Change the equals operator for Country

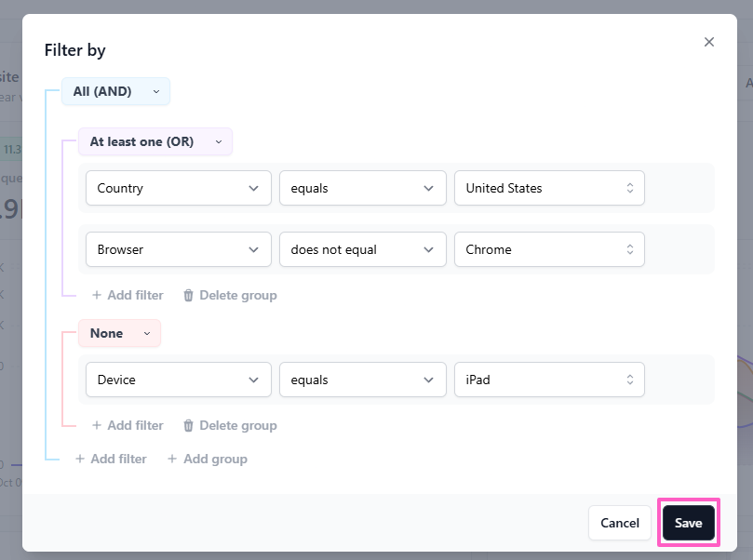361,188
